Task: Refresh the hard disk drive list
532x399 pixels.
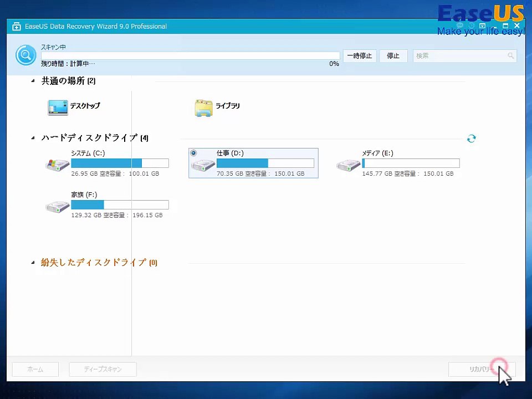Action: pos(471,139)
